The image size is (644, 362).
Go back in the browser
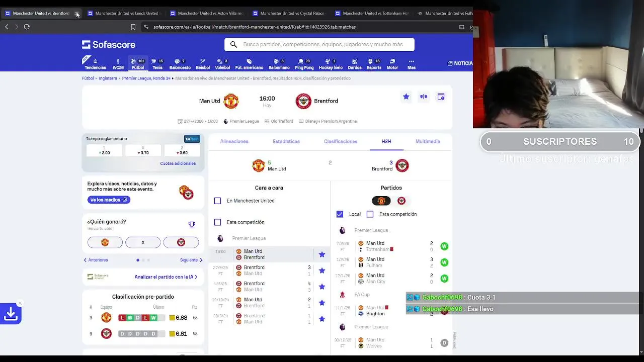pyautogui.click(x=7, y=27)
